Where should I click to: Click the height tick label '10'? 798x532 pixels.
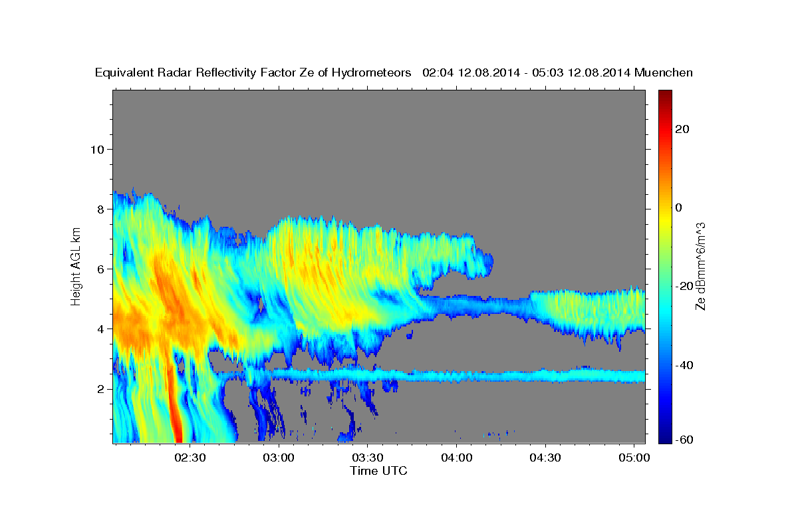[x=97, y=149]
